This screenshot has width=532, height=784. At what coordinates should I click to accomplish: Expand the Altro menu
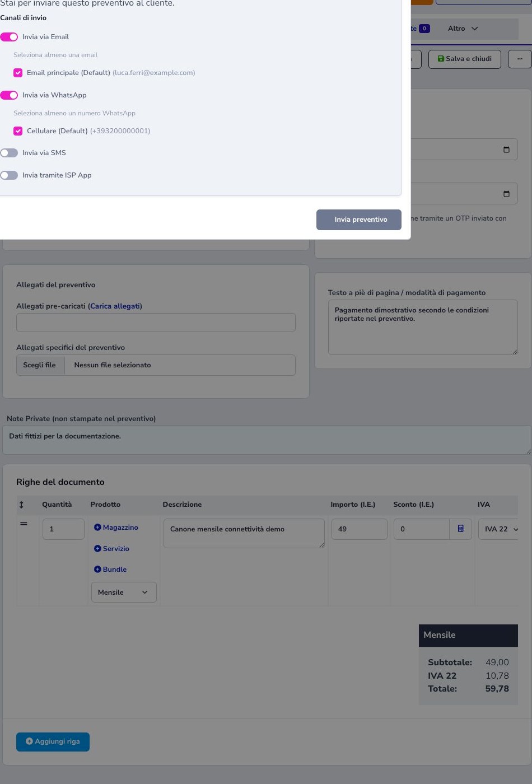463,29
